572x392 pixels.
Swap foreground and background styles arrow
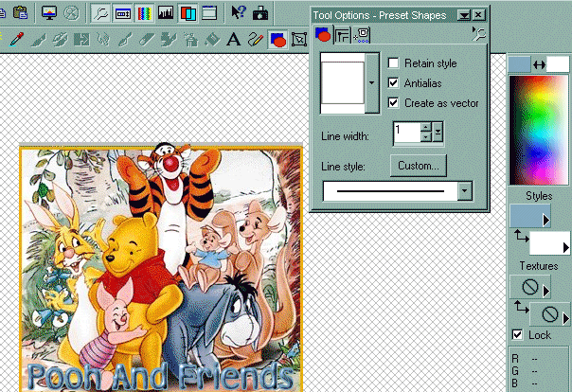tap(521, 236)
